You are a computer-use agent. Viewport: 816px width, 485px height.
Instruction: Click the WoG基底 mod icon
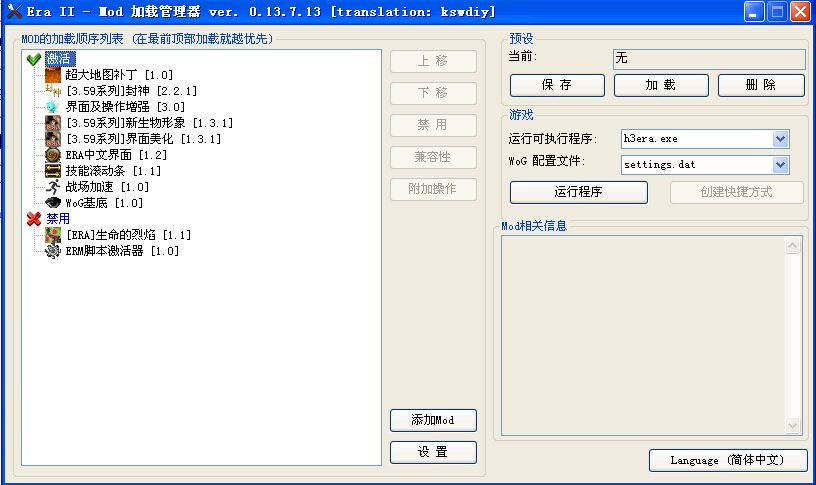(53, 203)
